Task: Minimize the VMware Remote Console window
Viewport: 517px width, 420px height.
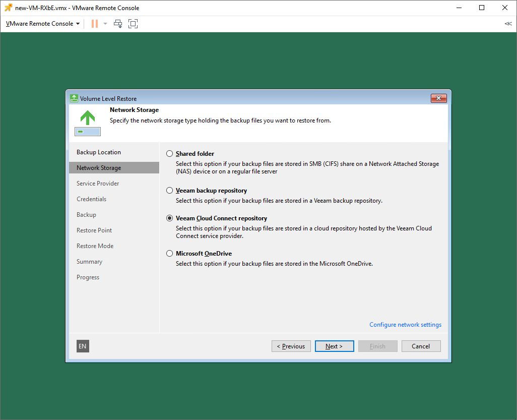Action: (x=459, y=8)
